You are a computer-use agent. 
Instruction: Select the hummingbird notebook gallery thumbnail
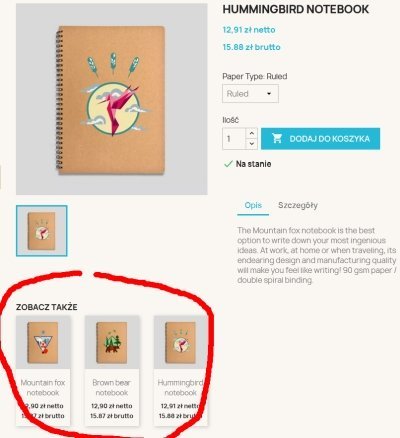coord(42,231)
